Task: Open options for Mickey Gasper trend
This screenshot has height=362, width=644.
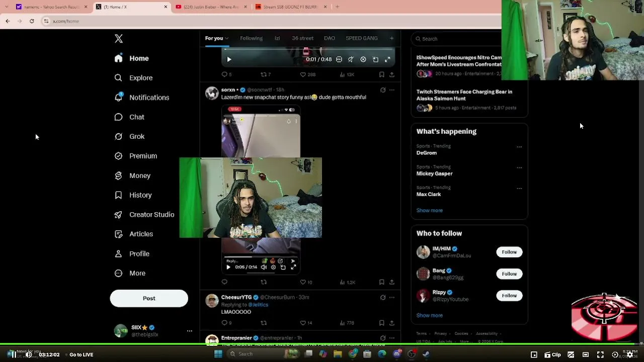Action: (x=519, y=167)
